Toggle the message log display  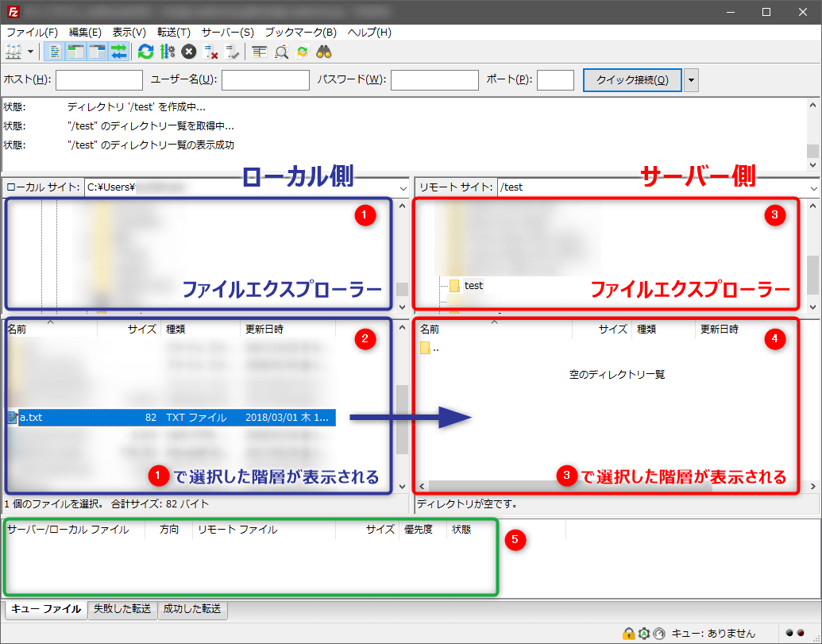(x=55, y=52)
